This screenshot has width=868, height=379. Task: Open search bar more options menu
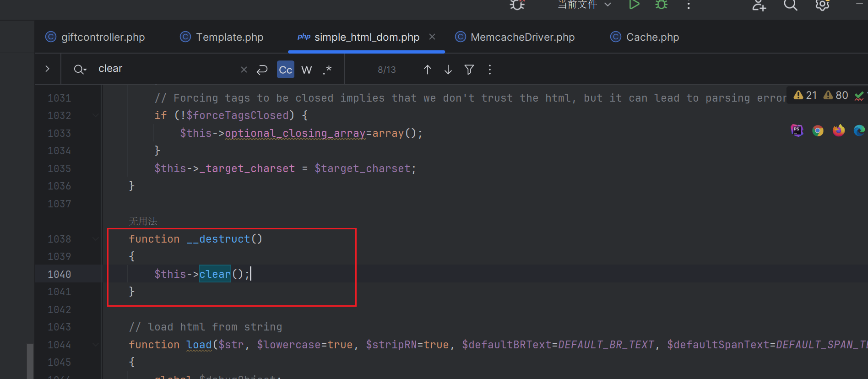pyautogui.click(x=490, y=70)
